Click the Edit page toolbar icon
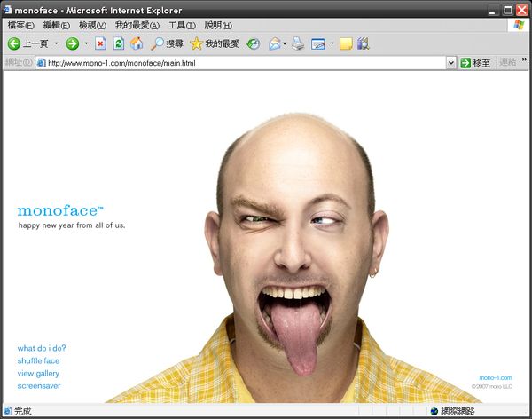 [318, 43]
